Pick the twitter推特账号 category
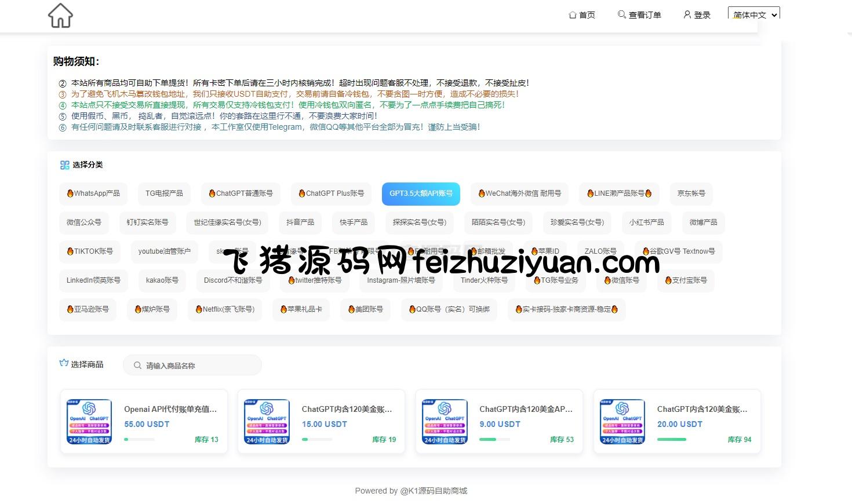 pos(315,280)
